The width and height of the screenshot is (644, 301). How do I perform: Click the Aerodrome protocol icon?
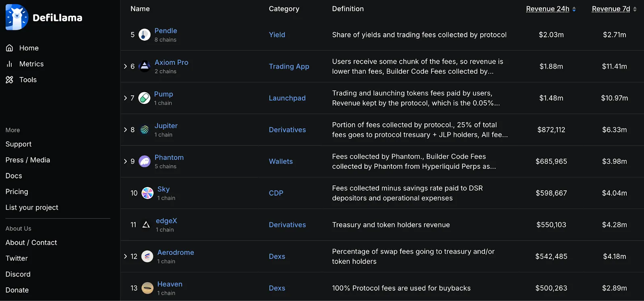tap(147, 256)
